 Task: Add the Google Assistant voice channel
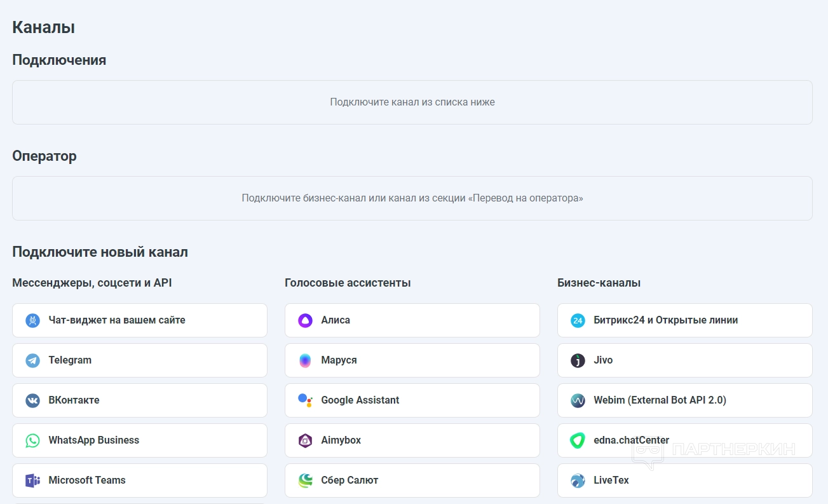point(412,400)
